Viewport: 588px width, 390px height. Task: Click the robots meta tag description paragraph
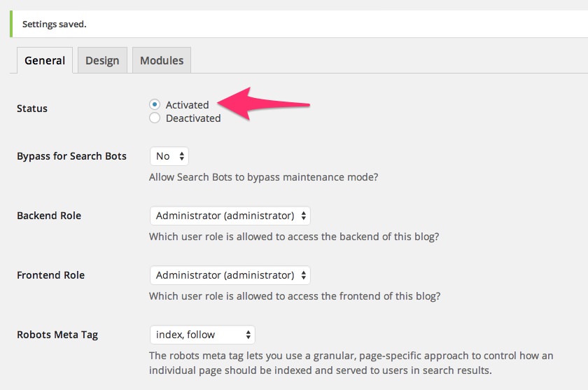(x=351, y=363)
